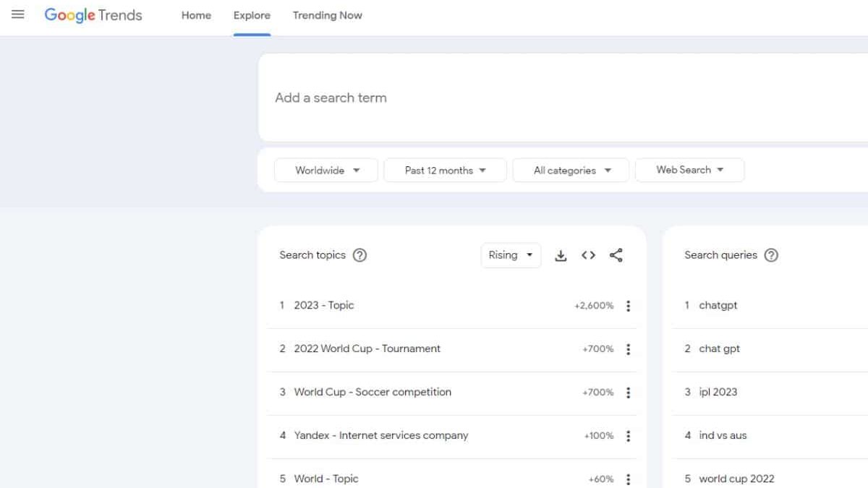Open the Past 12 months dropdown
The image size is (868, 488).
click(x=445, y=171)
